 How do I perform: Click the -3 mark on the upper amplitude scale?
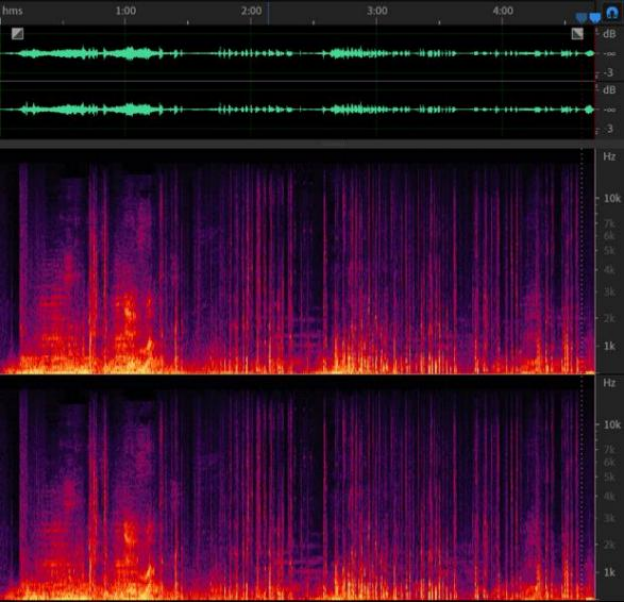click(x=609, y=73)
